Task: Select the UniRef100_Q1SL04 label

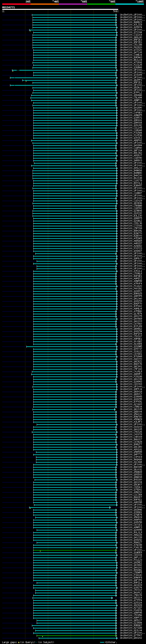Action: pos(131,631)
